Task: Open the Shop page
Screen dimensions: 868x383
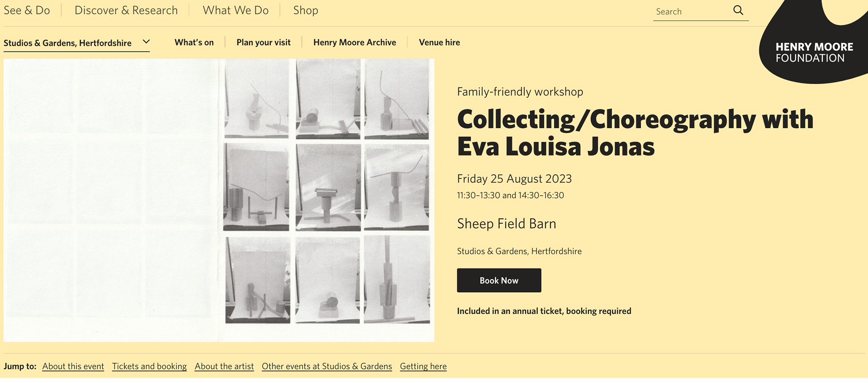Action: pyautogui.click(x=306, y=10)
